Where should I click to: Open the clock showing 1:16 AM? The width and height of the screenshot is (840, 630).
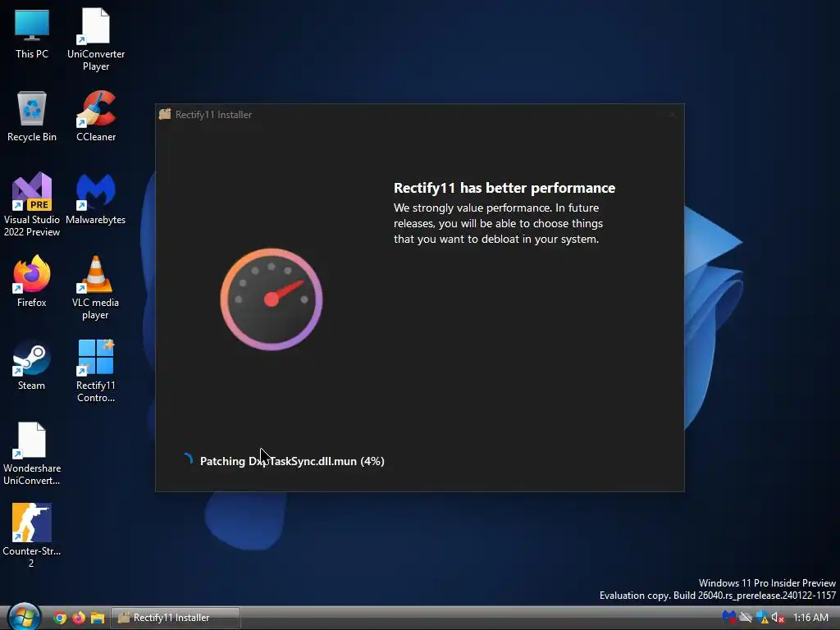[x=810, y=618]
